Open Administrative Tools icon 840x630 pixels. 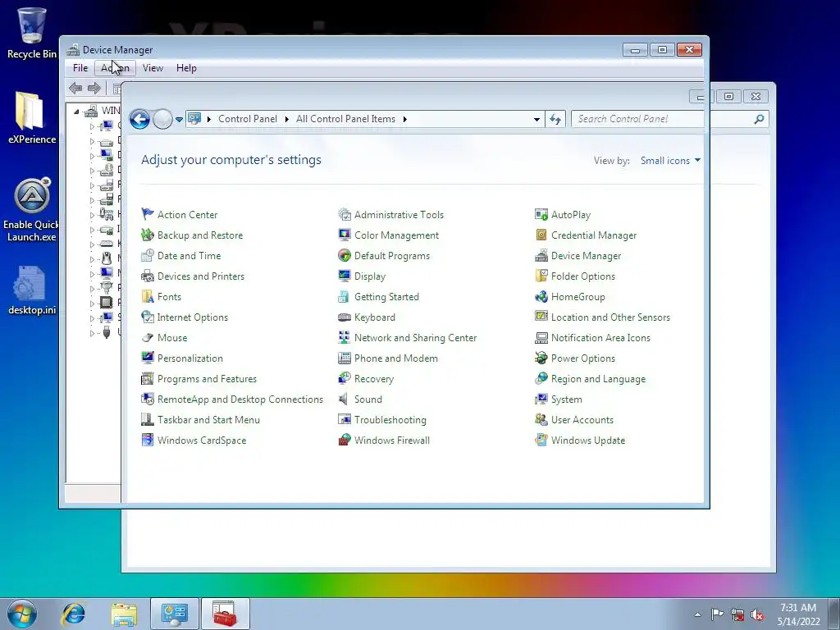pos(345,214)
